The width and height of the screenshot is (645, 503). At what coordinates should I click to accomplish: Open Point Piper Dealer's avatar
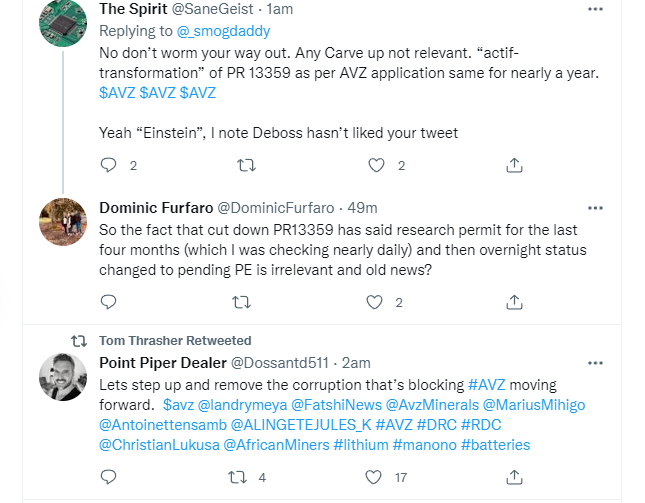[x=62, y=377]
